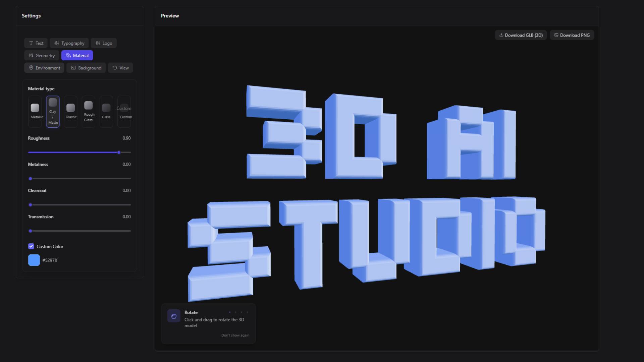
Task: Open the Background settings tab
Action: [86, 68]
